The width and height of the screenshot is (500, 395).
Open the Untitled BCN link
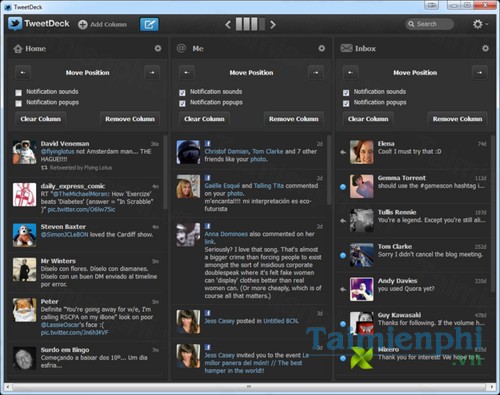(x=281, y=321)
